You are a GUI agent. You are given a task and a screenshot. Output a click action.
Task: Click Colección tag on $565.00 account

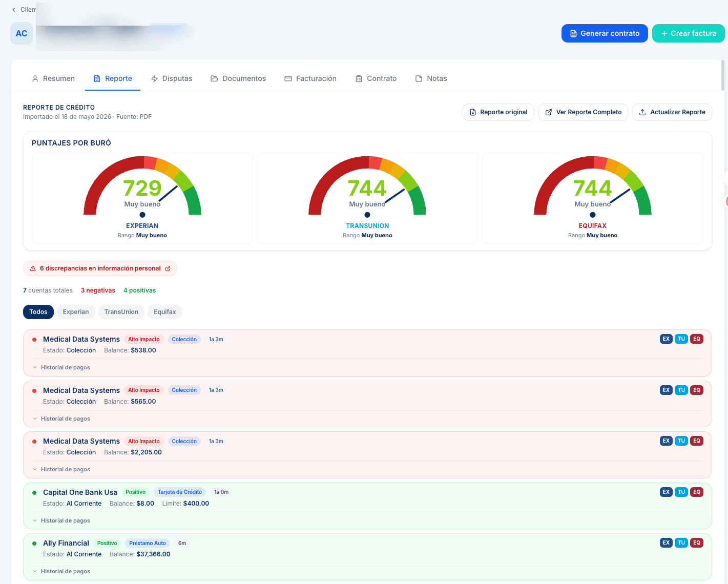click(x=184, y=390)
